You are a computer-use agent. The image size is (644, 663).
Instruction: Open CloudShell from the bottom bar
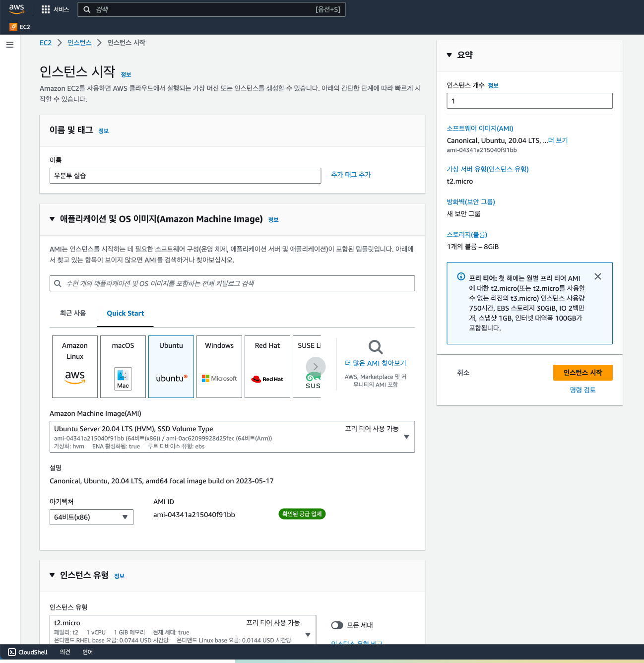click(28, 652)
